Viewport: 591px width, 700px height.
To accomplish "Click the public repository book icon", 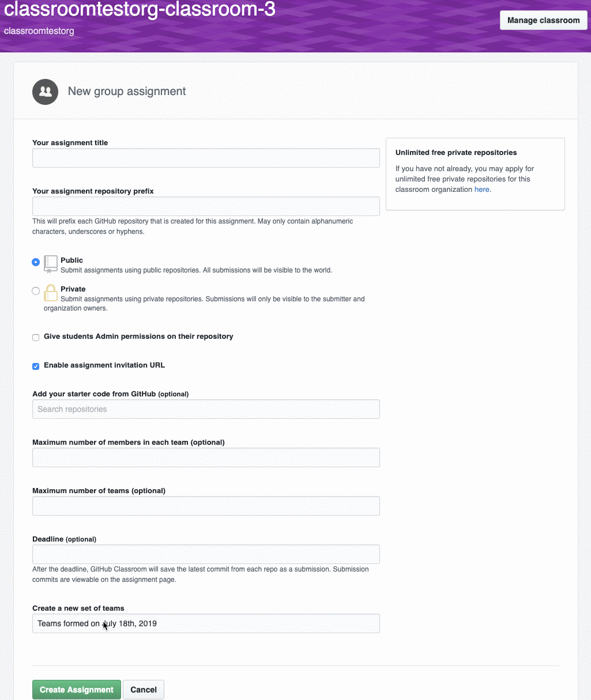I will 51,264.
